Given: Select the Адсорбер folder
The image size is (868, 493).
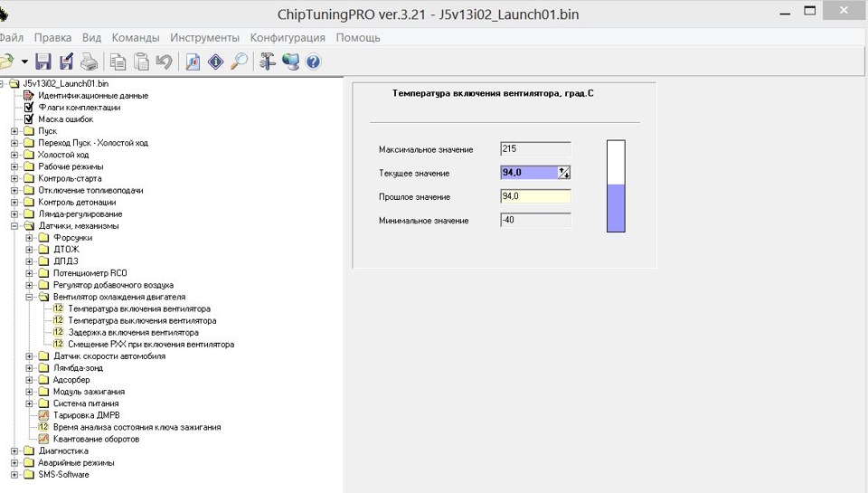Looking at the screenshot, I should [71, 380].
